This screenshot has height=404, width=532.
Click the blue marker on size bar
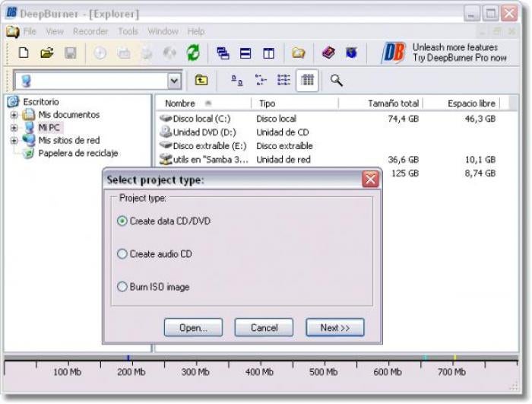click(x=128, y=358)
